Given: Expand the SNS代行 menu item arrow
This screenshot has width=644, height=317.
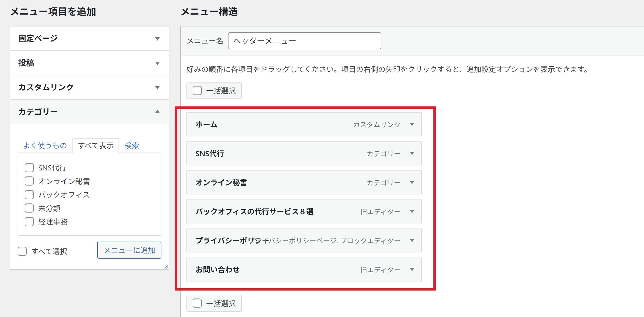Looking at the screenshot, I should (x=412, y=153).
